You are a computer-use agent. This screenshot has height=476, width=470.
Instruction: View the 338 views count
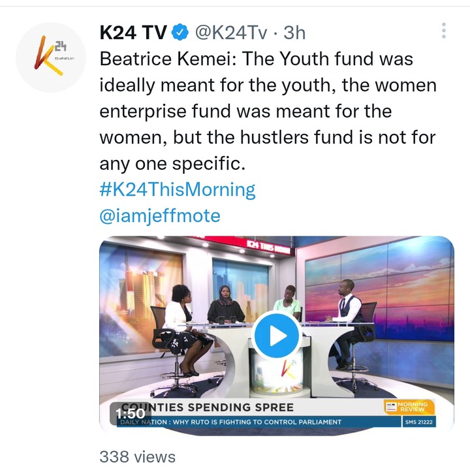coord(138,456)
